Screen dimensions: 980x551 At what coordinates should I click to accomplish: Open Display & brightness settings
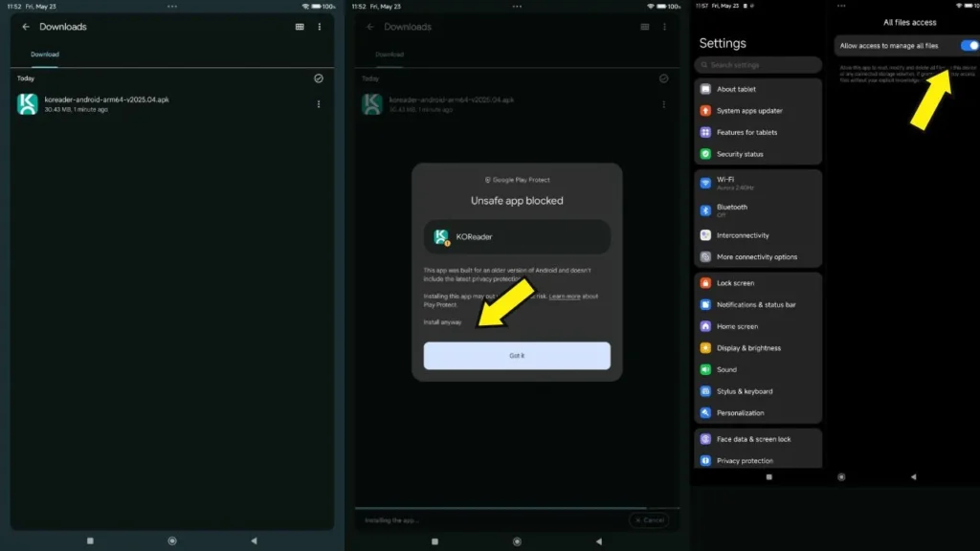coord(758,348)
